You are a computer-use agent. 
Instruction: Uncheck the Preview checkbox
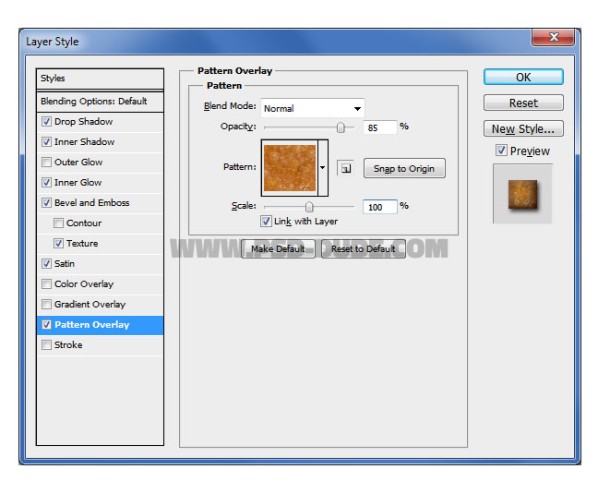501,150
